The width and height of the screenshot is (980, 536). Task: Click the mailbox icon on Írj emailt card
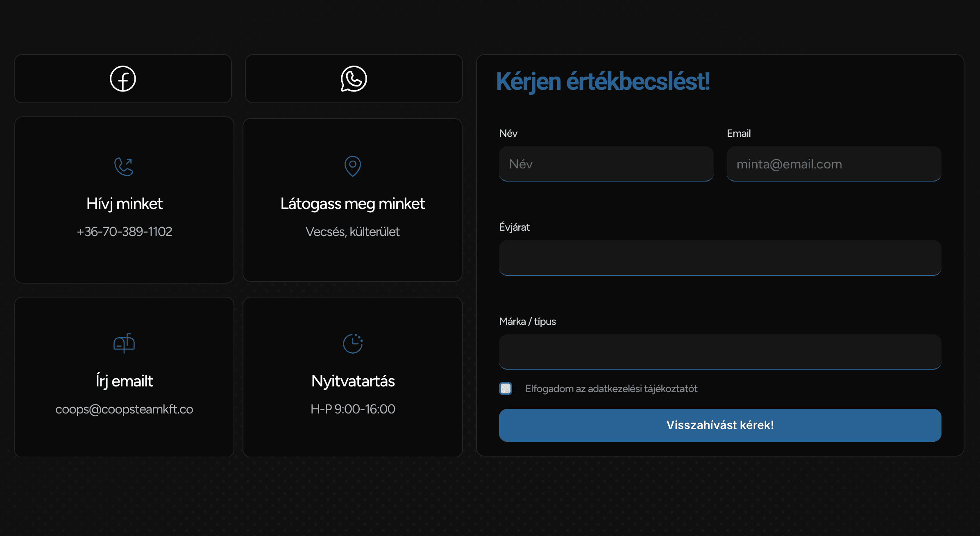tap(124, 343)
